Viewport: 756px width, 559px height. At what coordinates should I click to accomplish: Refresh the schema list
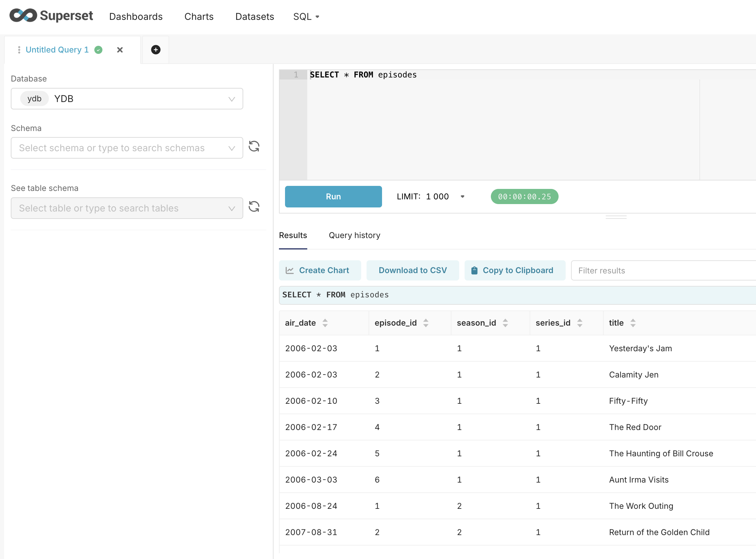click(x=254, y=146)
